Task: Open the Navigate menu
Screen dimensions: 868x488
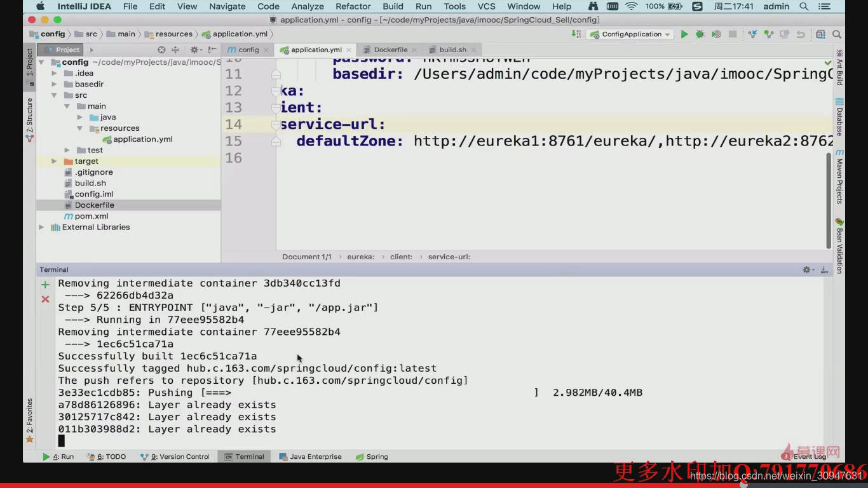Action: 227,6
